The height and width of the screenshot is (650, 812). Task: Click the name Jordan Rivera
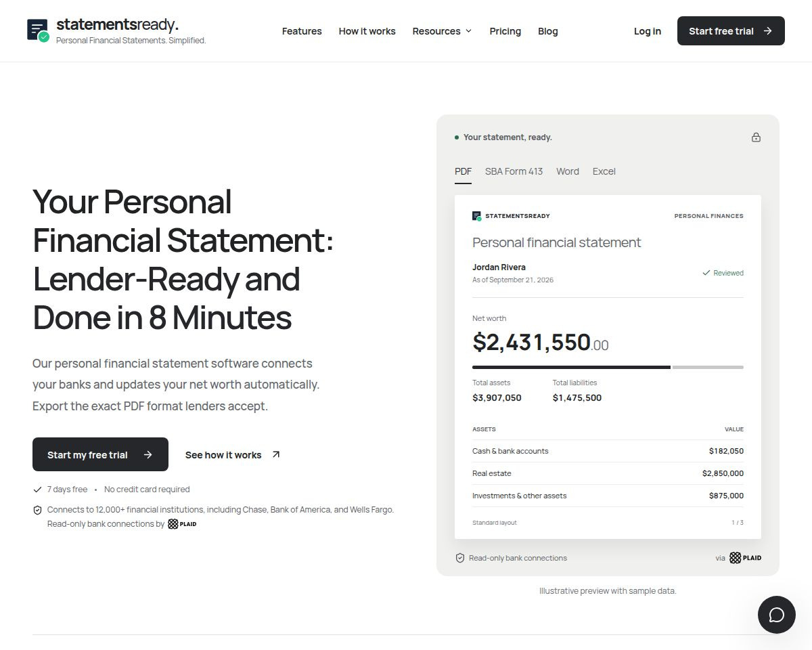(x=499, y=267)
